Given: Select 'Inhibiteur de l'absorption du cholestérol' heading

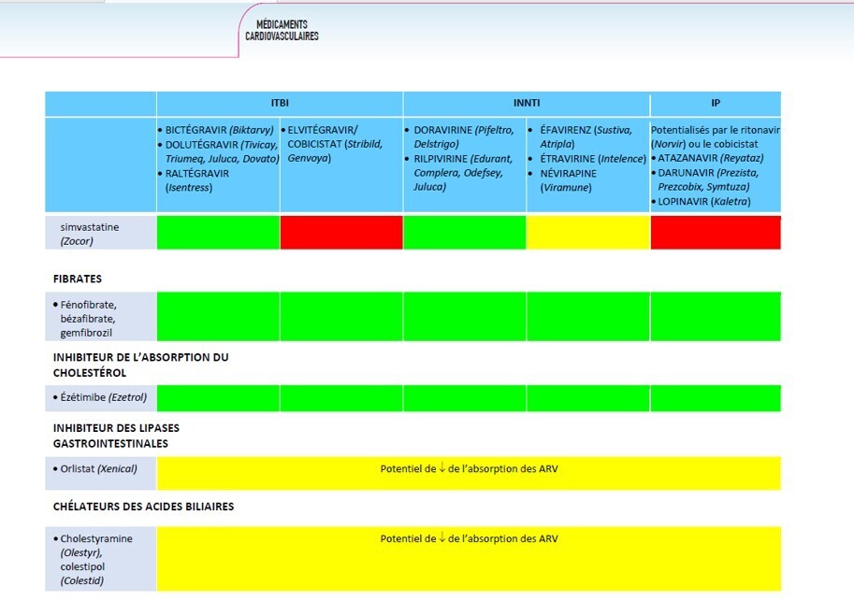Looking at the screenshot, I should click(x=140, y=365).
